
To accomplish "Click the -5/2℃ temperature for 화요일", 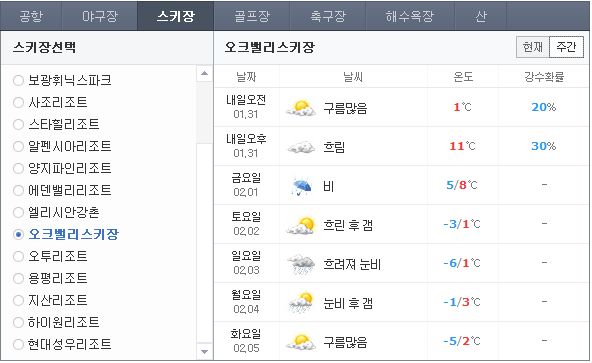I will click(462, 341).
